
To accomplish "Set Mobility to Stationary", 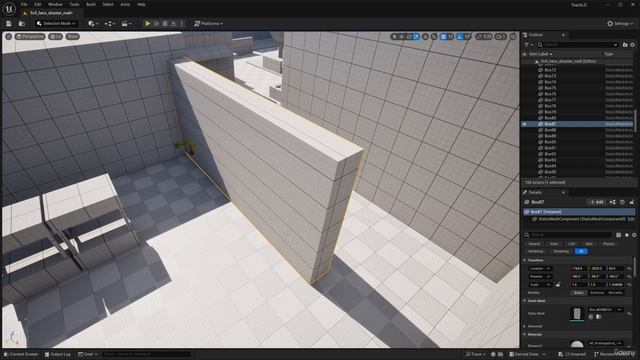I will [597, 293].
